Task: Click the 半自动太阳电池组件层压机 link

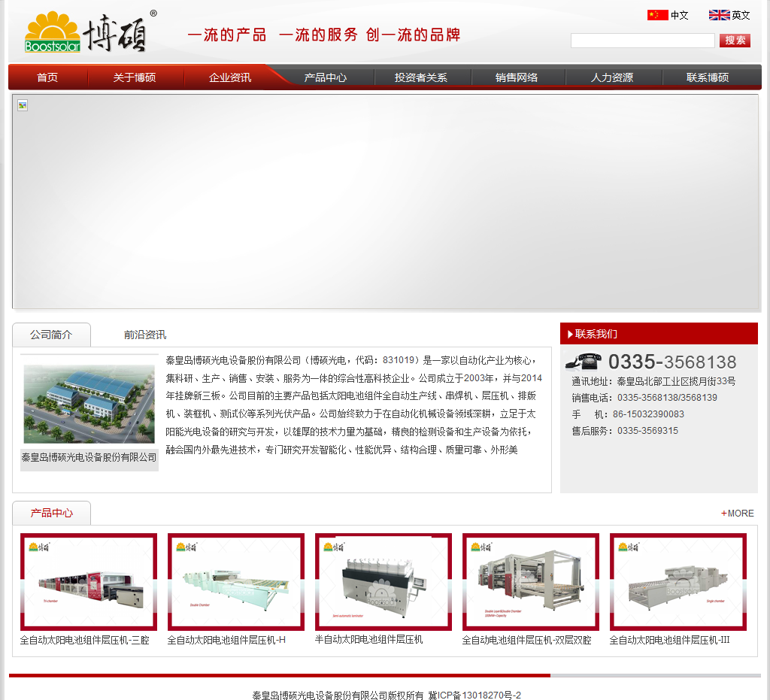Action: pos(368,640)
